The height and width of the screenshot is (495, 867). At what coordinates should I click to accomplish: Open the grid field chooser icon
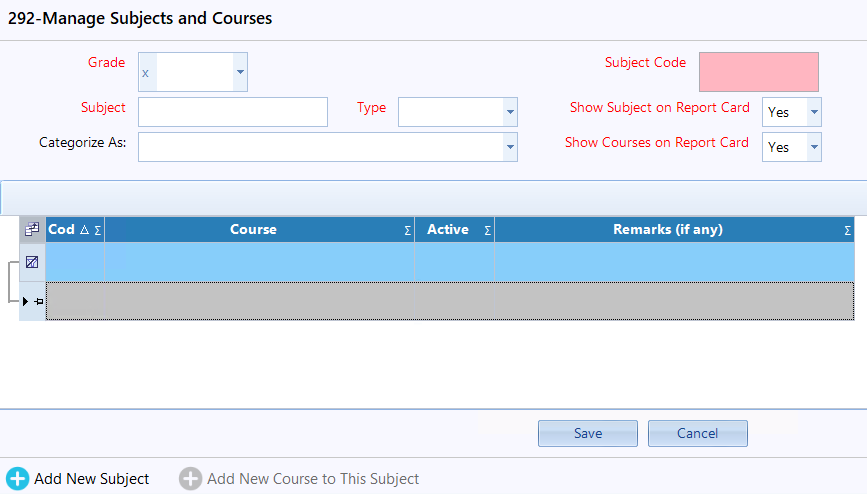pos(32,230)
